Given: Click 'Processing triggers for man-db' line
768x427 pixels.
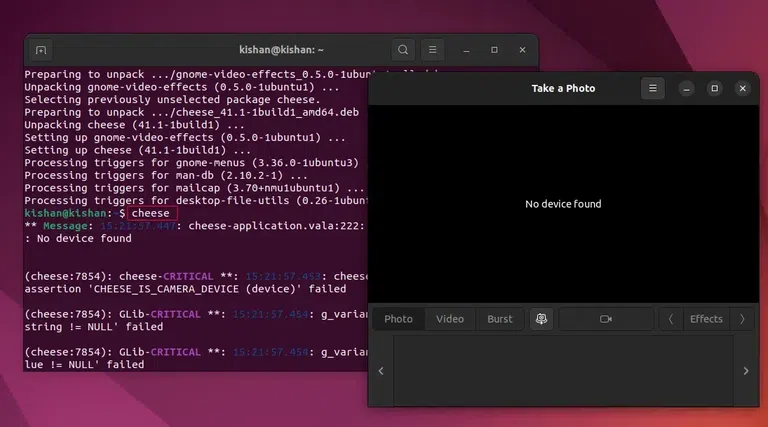Looking at the screenshot, I should [166, 175].
